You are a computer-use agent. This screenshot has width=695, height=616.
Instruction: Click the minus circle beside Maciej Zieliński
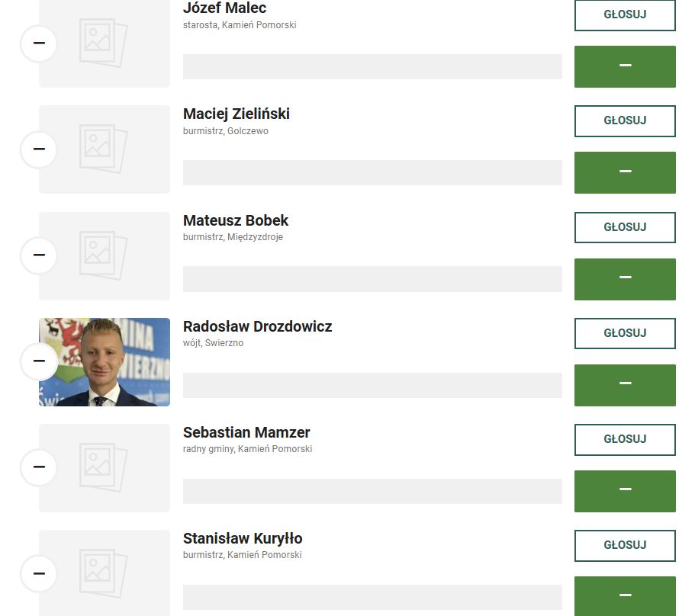(39, 149)
